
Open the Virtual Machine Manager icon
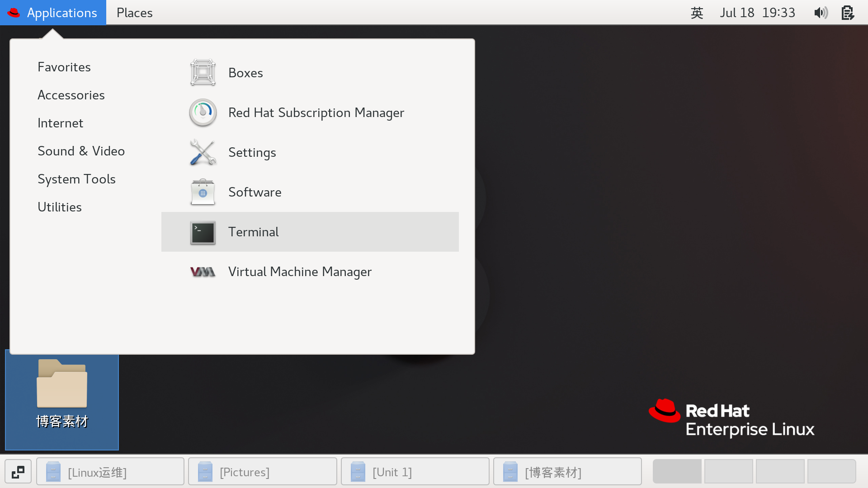pos(203,272)
